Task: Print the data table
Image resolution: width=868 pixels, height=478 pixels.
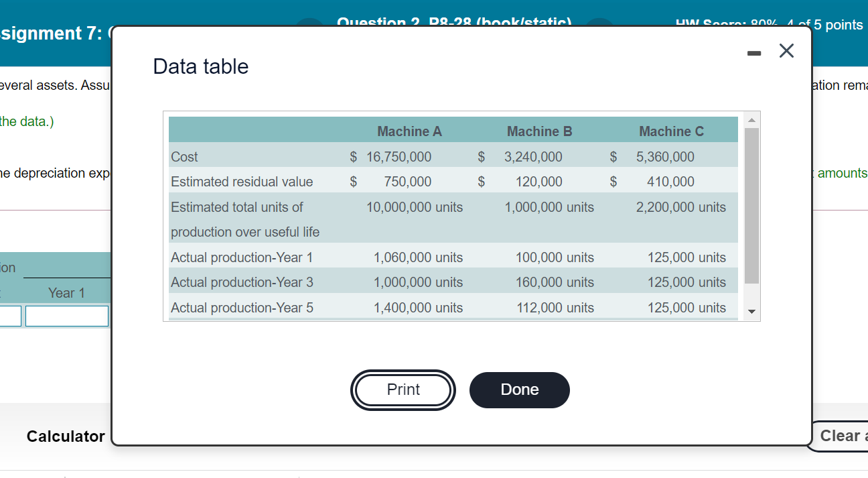Action: pyautogui.click(x=403, y=390)
